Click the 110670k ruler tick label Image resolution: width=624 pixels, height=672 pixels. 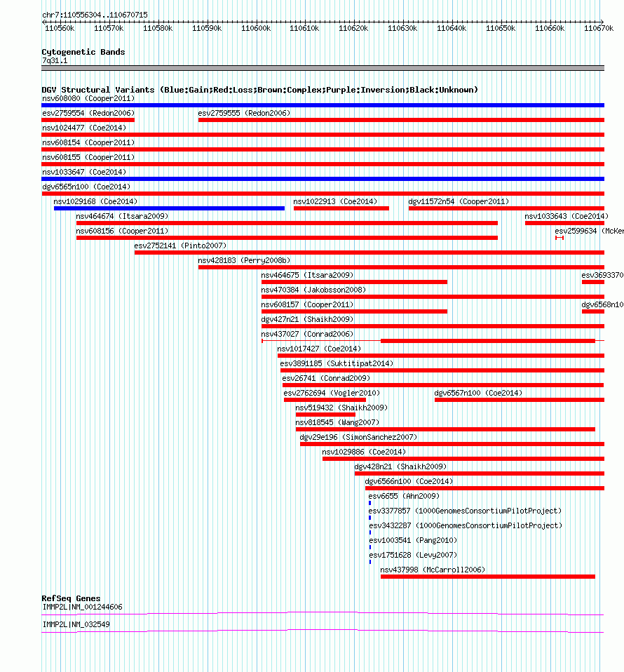(599, 28)
